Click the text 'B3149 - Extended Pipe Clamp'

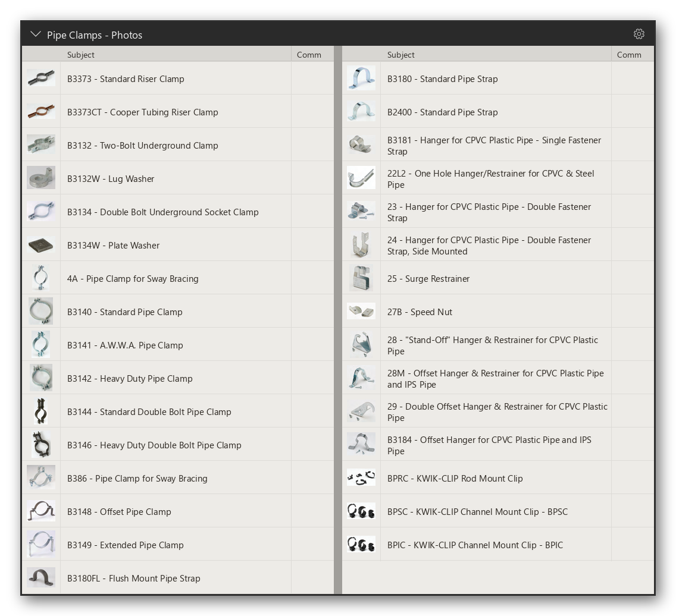[126, 545]
